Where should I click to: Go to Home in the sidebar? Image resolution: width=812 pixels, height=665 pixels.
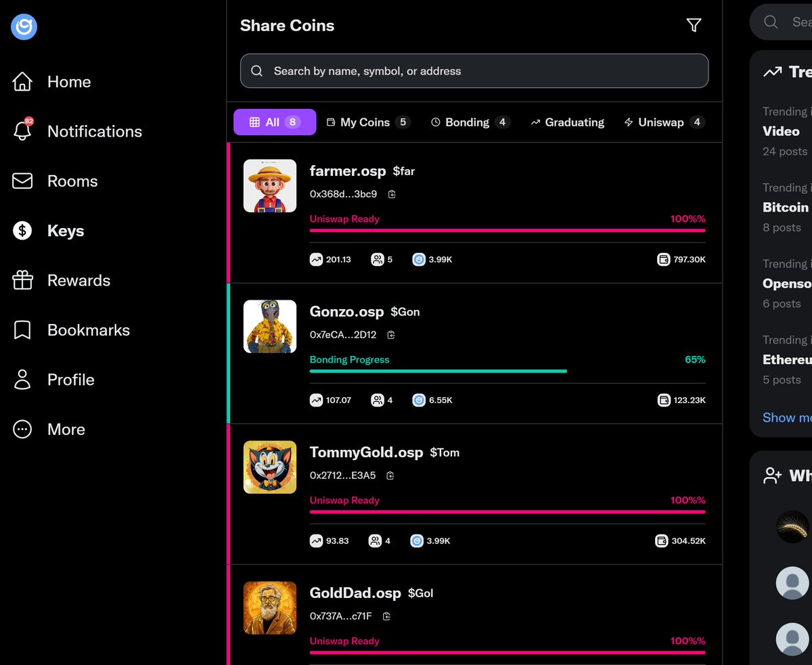[x=51, y=82]
